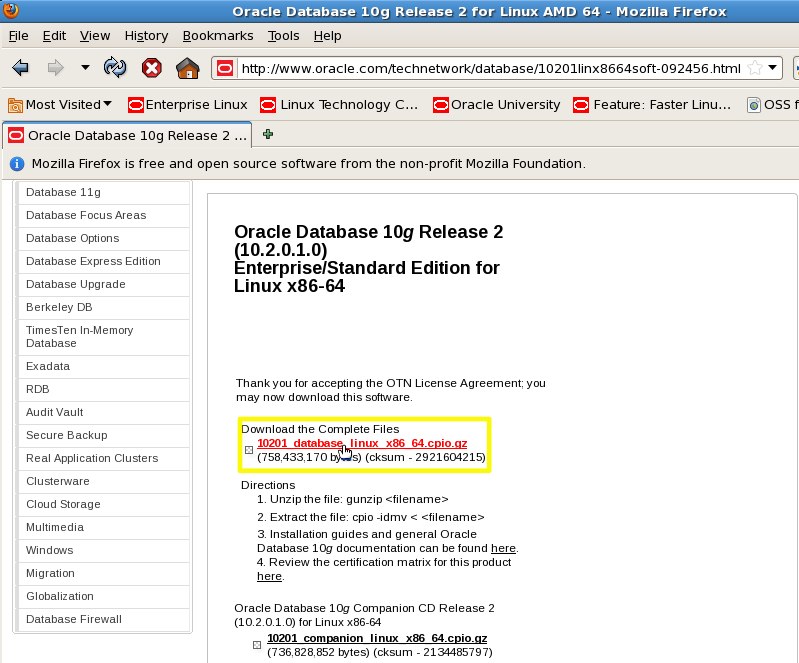Select the Oracle Database 10g Release 2 tab

pos(127,136)
